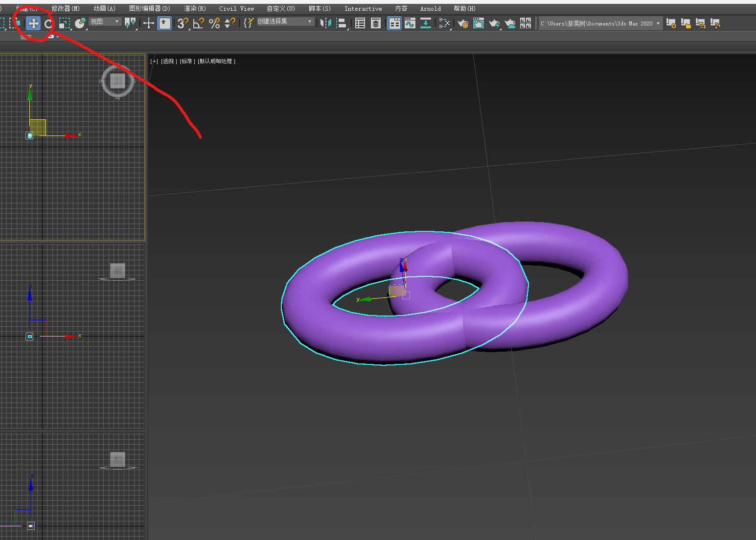Toggle percent snap
The height and width of the screenshot is (540, 756).
214,23
